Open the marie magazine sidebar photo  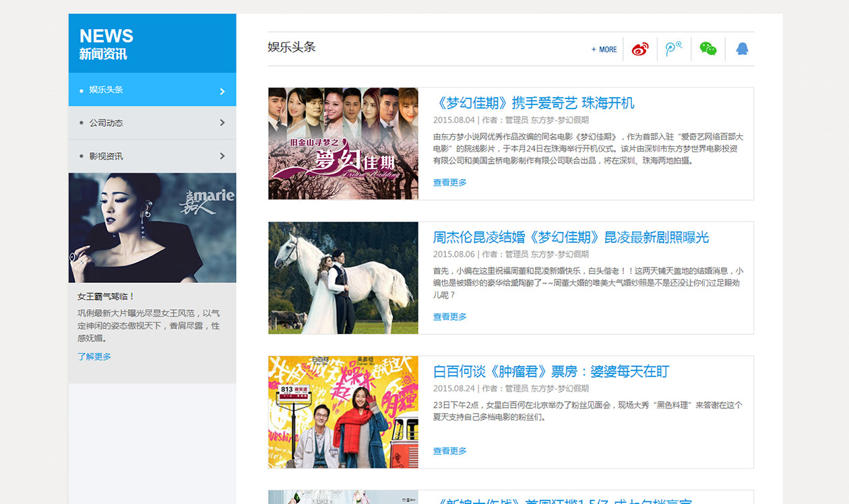(x=152, y=228)
